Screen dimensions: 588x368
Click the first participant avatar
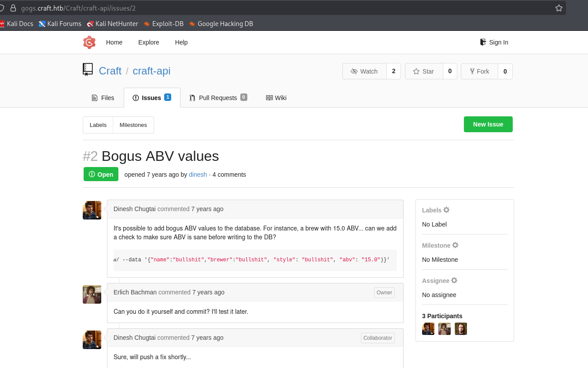tap(428, 329)
